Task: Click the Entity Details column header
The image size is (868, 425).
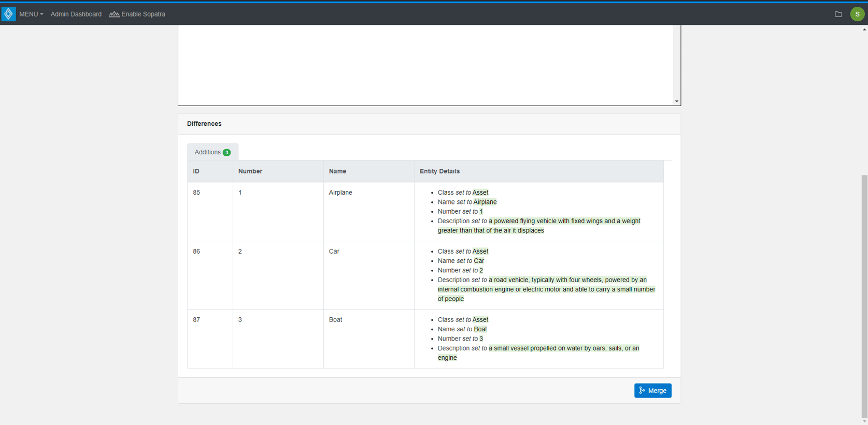Action: (x=539, y=171)
